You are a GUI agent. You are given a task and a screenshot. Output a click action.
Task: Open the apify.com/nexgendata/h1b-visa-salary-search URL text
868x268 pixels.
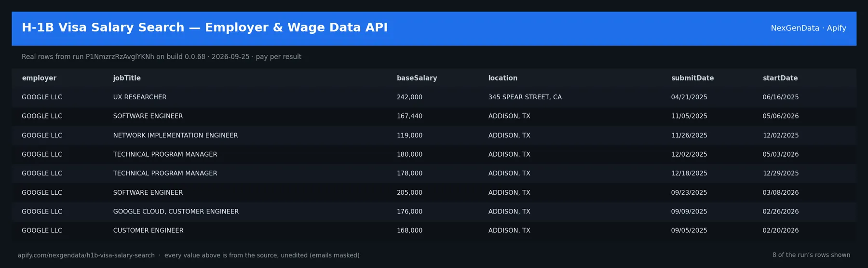tap(86, 255)
